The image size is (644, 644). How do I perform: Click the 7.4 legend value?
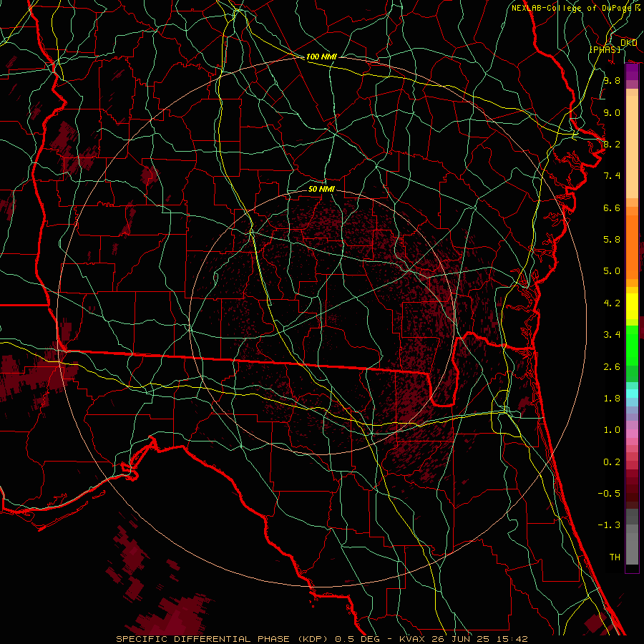pyautogui.click(x=612, y=176)
